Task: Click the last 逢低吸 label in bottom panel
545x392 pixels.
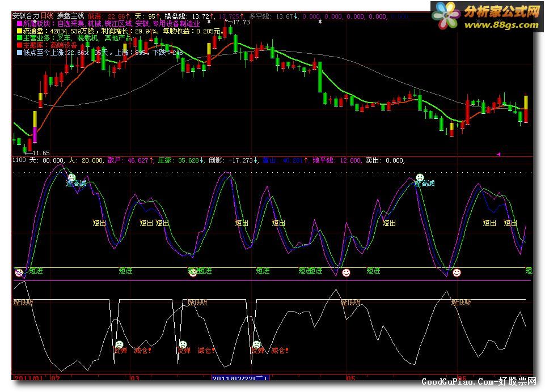Action: tap(461, 302)
